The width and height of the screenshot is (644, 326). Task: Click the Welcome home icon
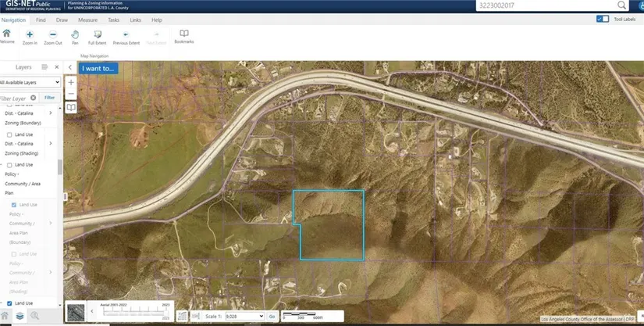[x=7, y=36]
